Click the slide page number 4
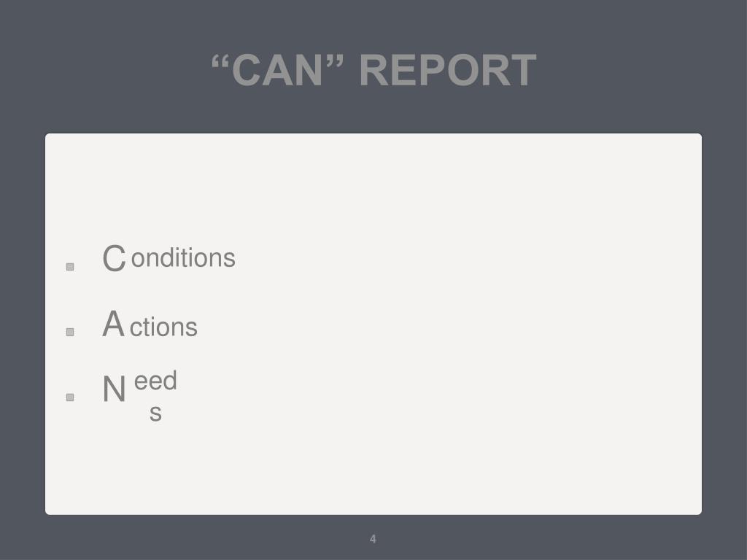 (373, 539)
